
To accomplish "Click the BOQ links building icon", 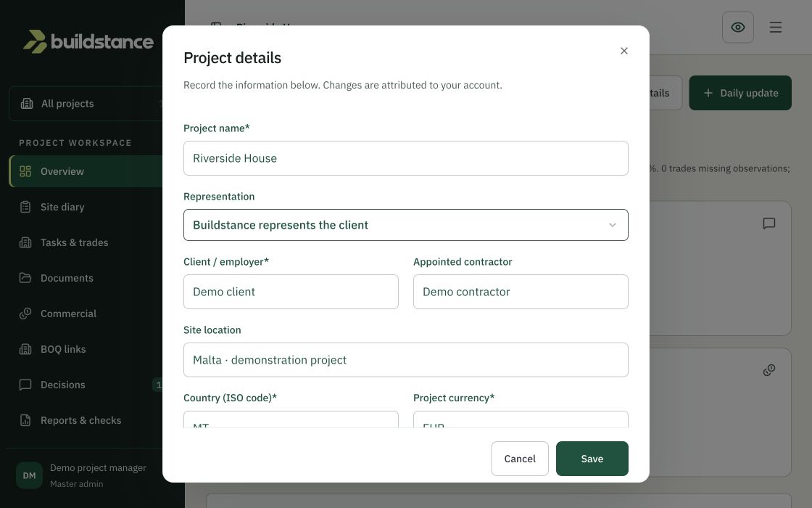I will [x=25, y=349].
